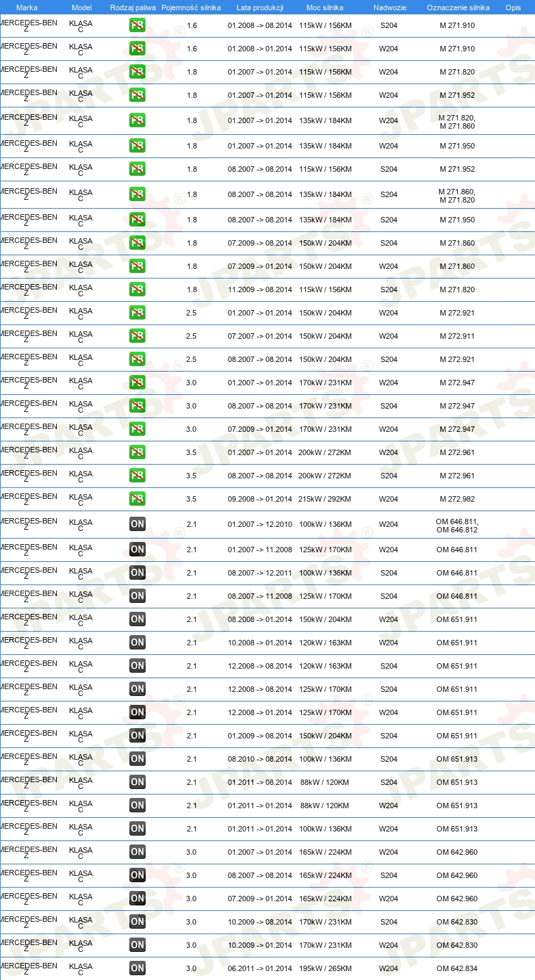Click the Model column header
535x980 pixels.
click(x=81, y=8)
